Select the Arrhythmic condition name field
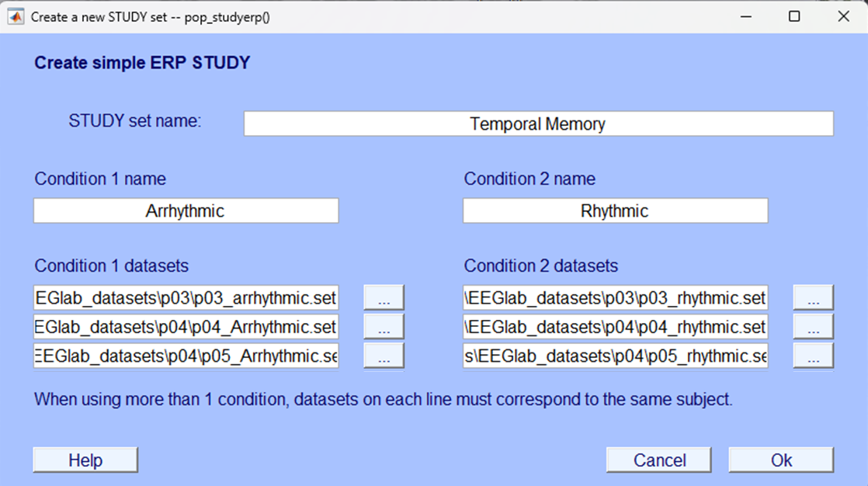This screenshot has width=868, height=486. pyautogui.click(x=186, y=210)
